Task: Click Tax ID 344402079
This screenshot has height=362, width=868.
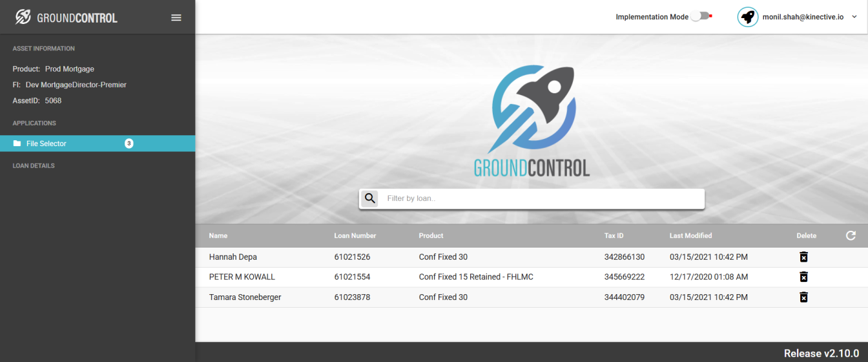Action: point(625,297)
